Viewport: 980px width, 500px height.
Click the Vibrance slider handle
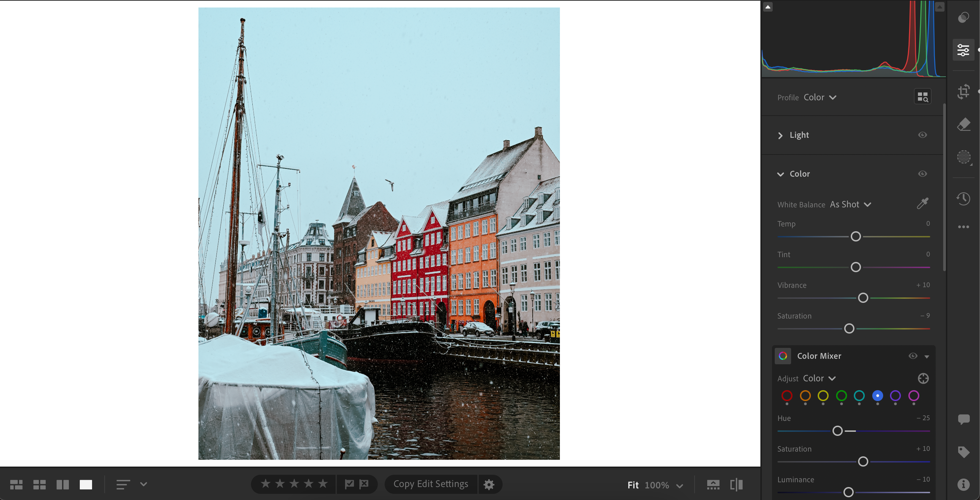click(864, 298)
